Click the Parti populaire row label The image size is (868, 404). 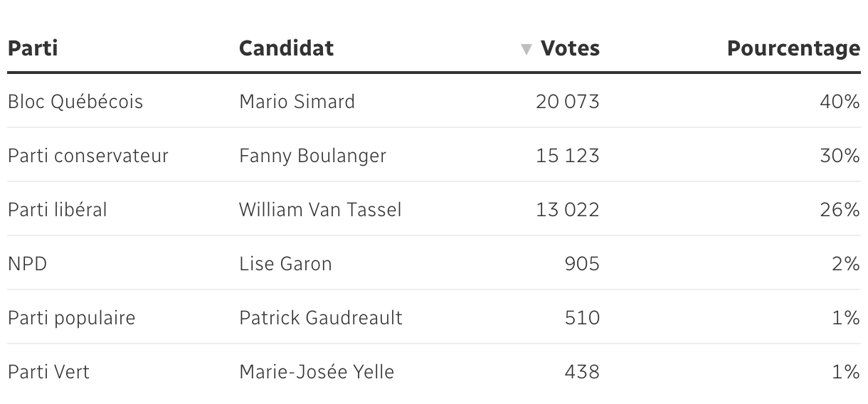[x=71, y=318]
